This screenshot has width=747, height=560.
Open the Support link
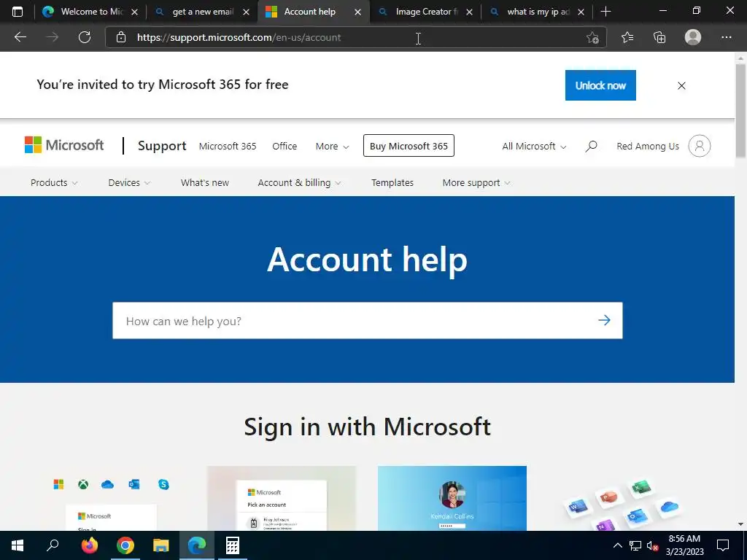tap(162, 146)
